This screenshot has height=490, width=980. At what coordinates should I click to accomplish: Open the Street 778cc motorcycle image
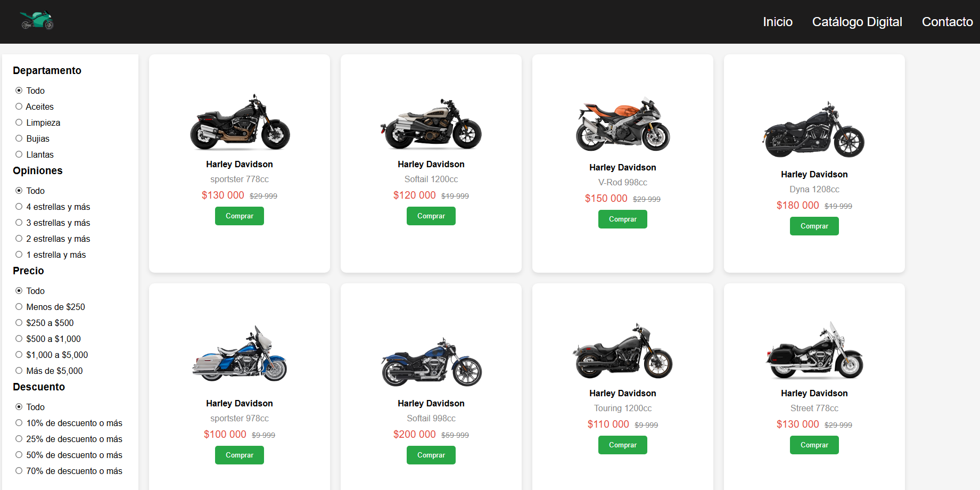[x=814, y=350]
